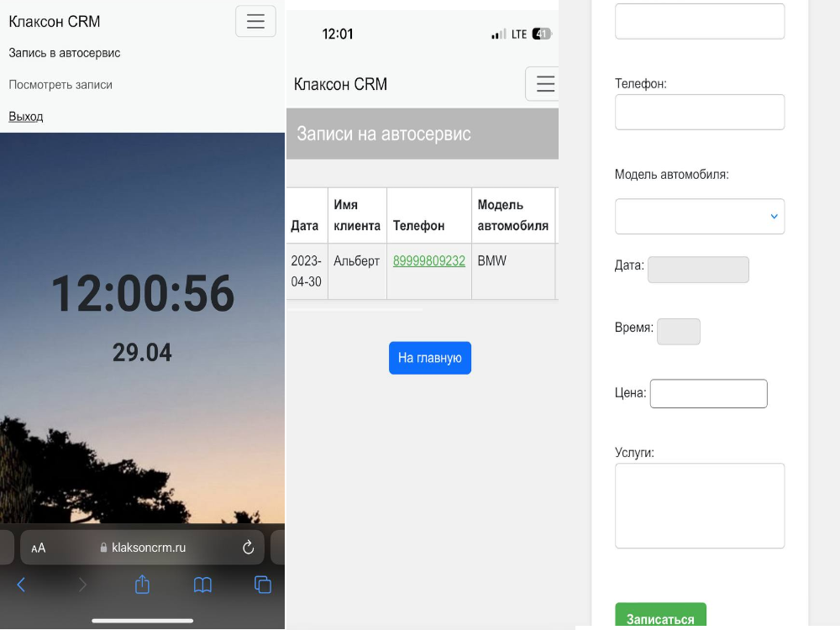Open the Safari tabs overview icon

point(263,585)
